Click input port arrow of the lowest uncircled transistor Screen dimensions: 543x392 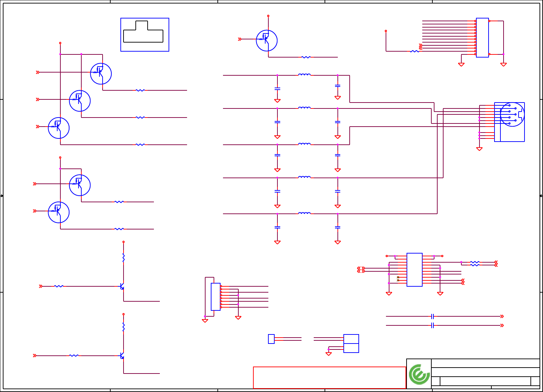(x=35, y=356)
